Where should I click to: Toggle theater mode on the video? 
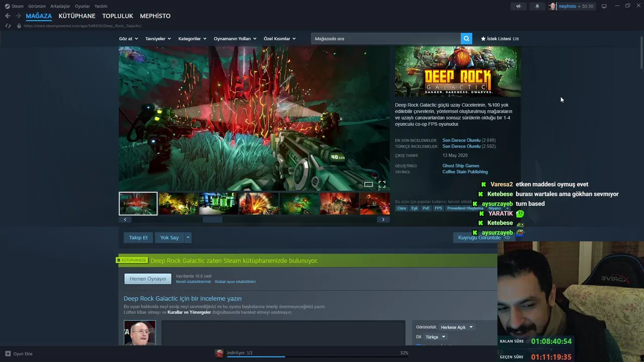(x=368, y=185)
